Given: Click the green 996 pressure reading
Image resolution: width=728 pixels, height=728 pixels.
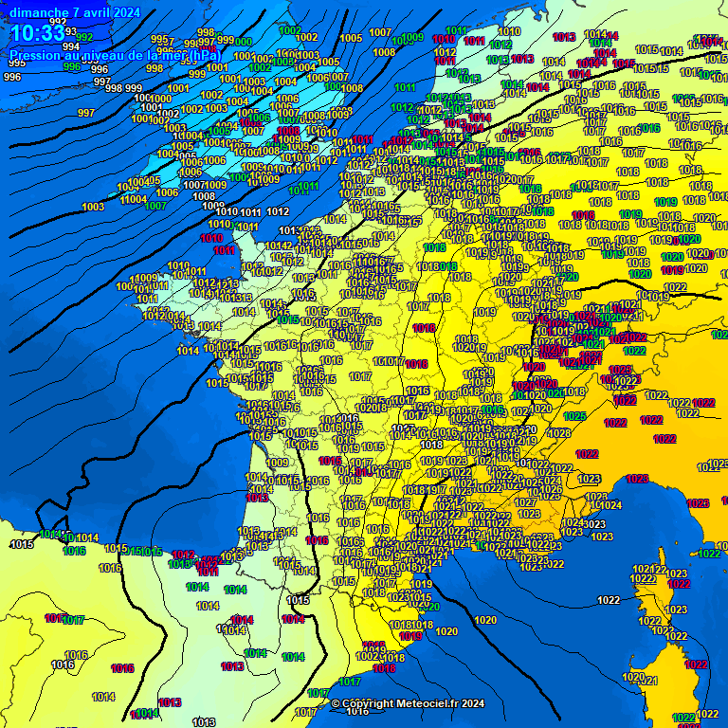Looking at the screenshot, I should 72,66.
